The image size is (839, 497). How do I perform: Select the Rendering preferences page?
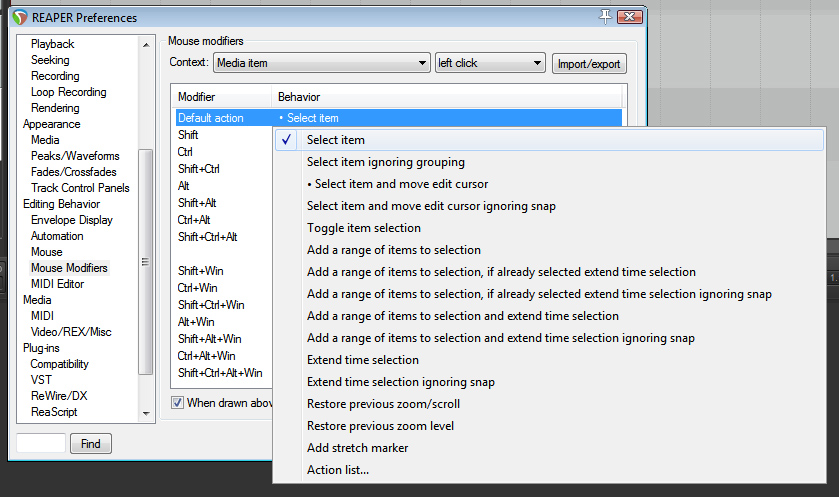[x=55, y=108]
